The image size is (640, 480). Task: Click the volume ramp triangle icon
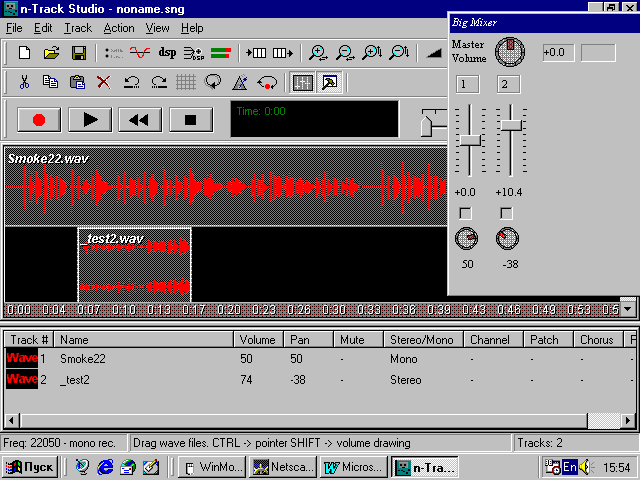pos(433,53)
